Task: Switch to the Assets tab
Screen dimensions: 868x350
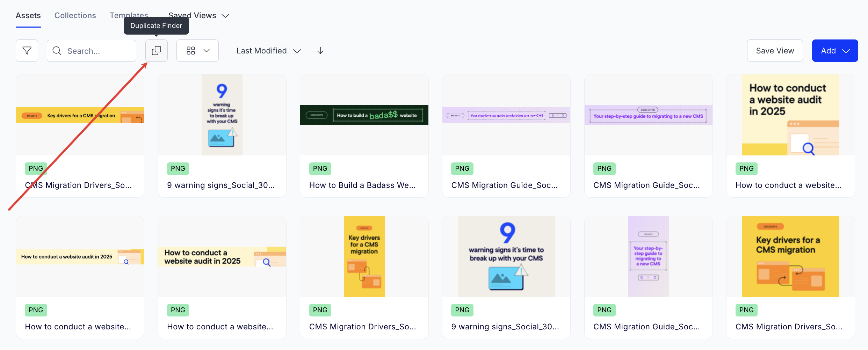Action: point(28,15)
